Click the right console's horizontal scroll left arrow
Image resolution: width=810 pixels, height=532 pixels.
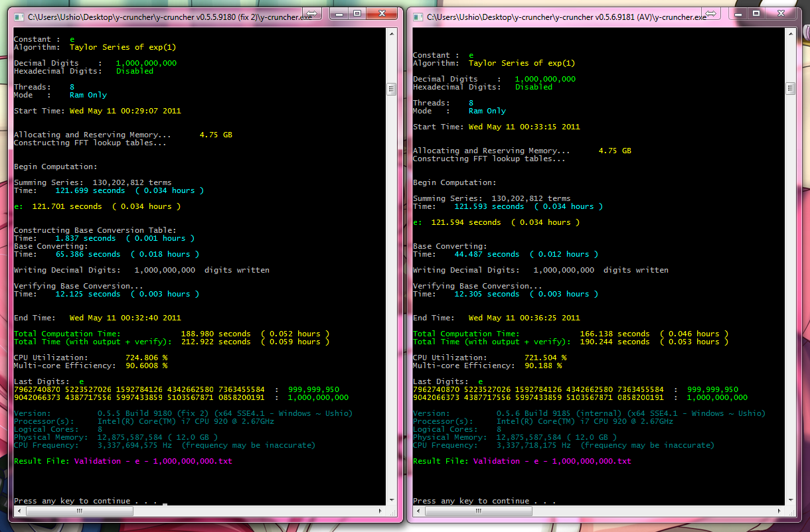(x=418, y=509)
